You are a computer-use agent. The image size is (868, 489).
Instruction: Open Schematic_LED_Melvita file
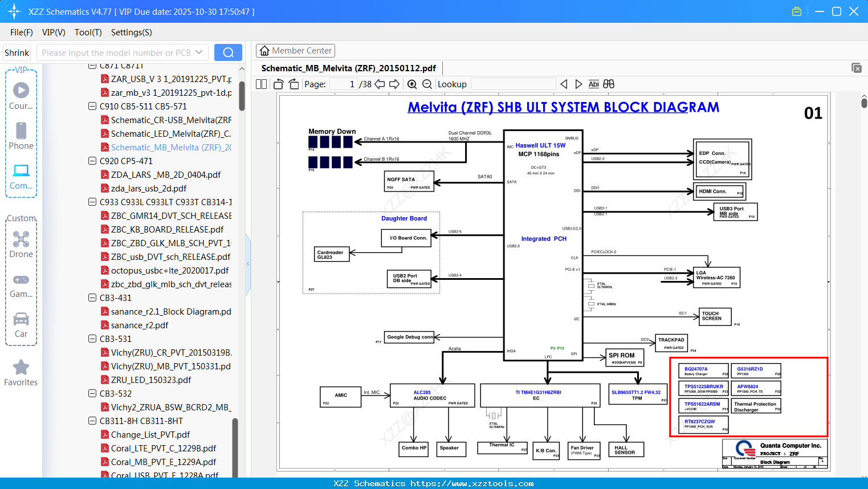coord(166,134)
